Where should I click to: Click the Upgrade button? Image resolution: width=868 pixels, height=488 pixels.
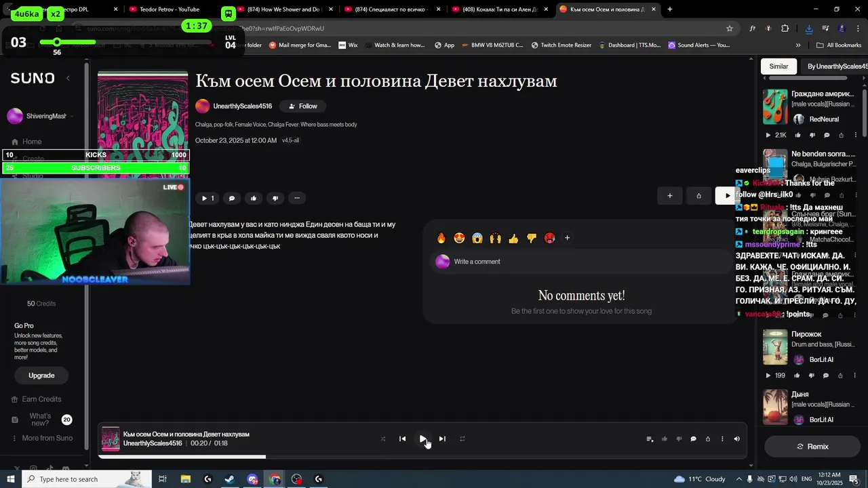[x=41, y=375]
